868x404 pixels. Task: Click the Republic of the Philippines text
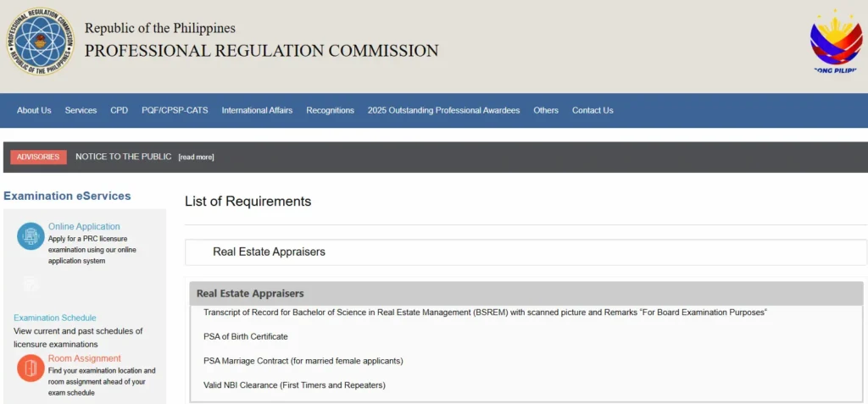[160, 28]
